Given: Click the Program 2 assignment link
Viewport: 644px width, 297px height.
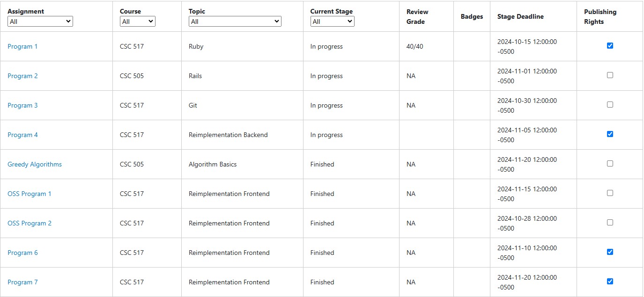Looking at the screenshot, I should click(22, 76).
